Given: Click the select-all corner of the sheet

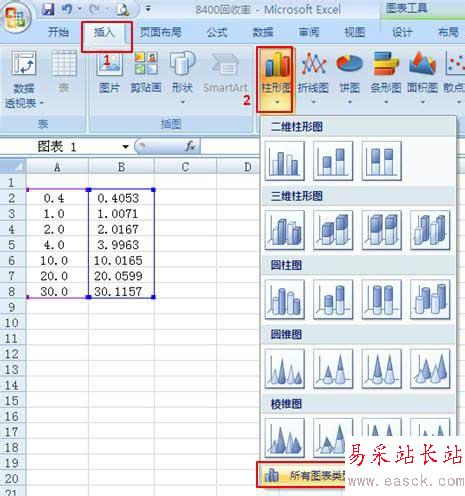Looking at the screenshot, I should tap(13, 166).
